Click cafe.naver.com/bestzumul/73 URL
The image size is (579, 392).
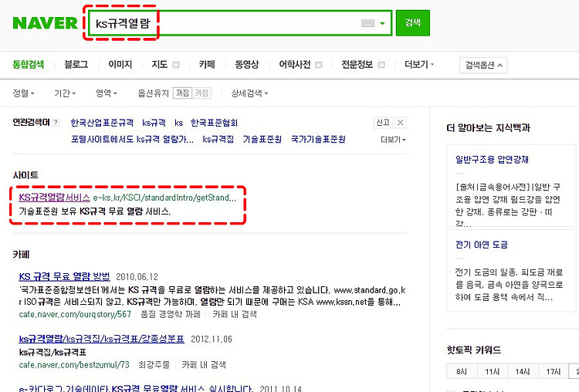[74, 365]
